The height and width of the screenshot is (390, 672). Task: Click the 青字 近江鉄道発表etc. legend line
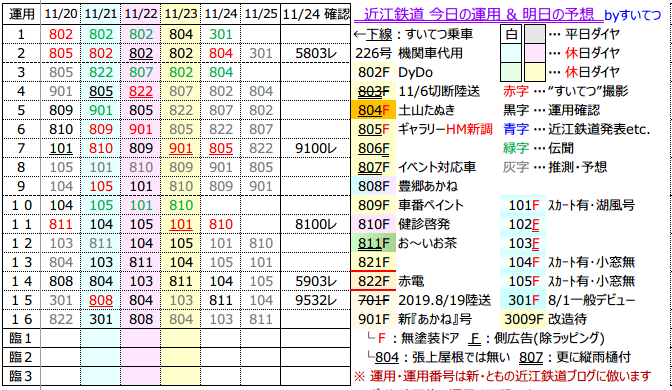pyautogui.click(x=576, y=129)
